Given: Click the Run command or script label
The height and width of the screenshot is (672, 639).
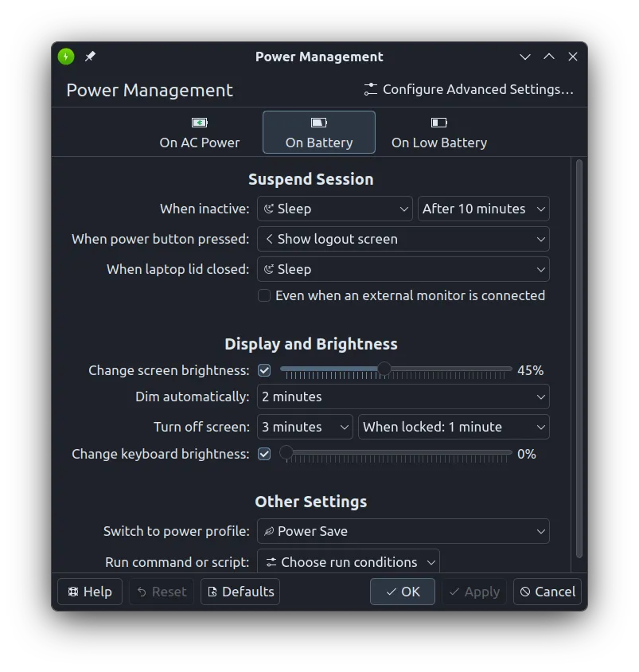Looking at the screenshot, I should point(177,562).
